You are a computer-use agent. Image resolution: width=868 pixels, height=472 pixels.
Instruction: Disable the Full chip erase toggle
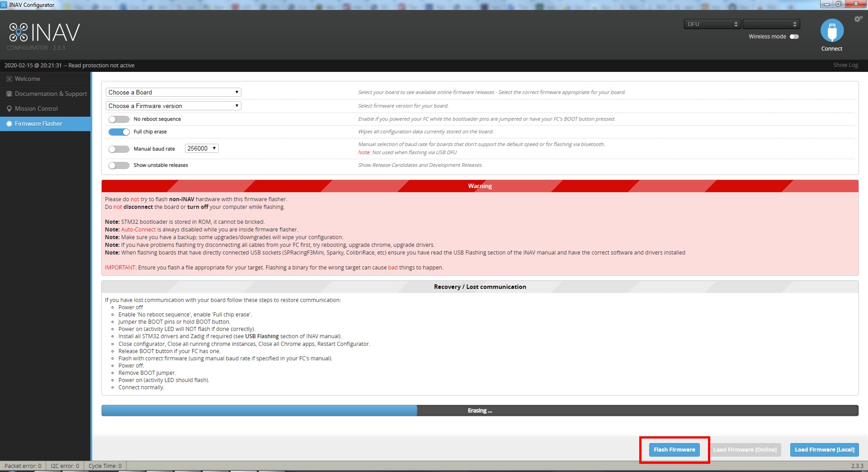pos(119,132)
